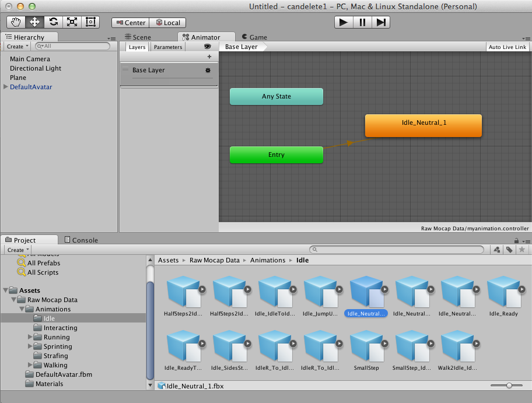
Task: Switch to the Scene tab
Action: pyautogui.click(x=138, y=37)
